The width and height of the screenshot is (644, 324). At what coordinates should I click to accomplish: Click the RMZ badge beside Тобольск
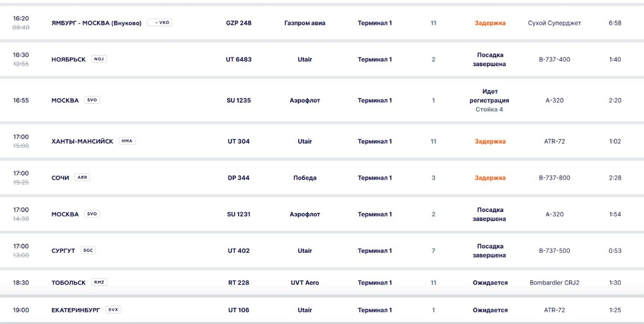(99, 283)
